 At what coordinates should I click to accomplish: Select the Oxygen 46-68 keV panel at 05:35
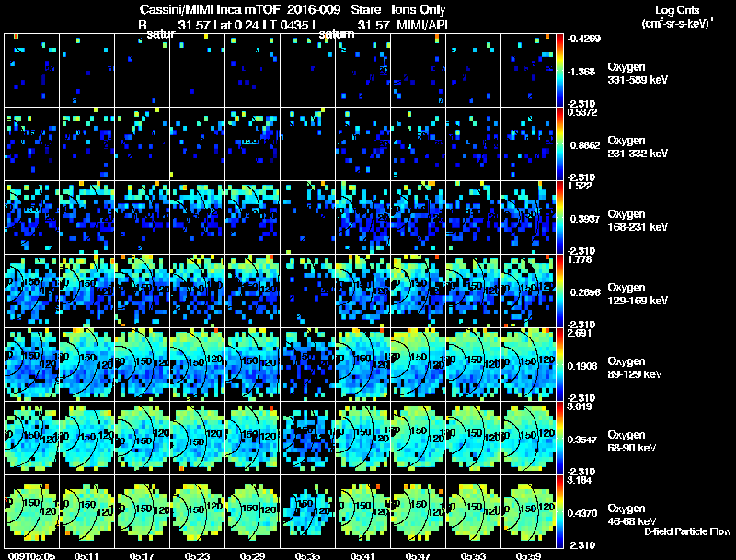click(308, 511)
